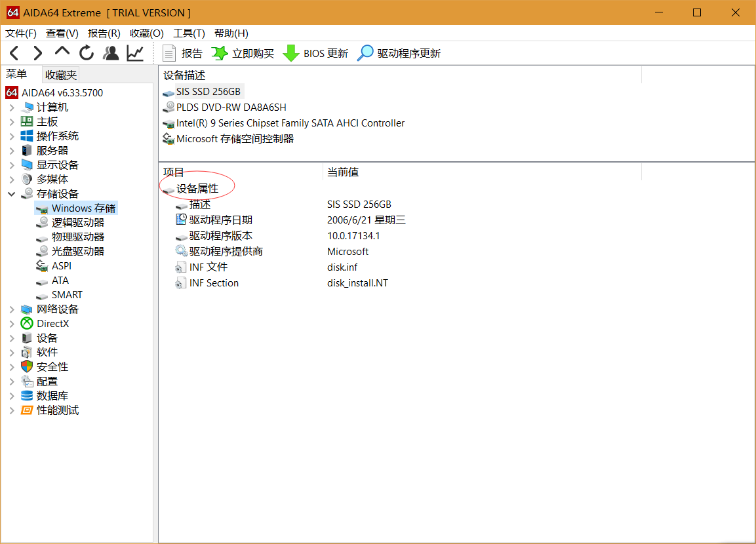This screenshot has height=544, width=756.
Task: Go up one level with up arrow
Action: (62, 52)
